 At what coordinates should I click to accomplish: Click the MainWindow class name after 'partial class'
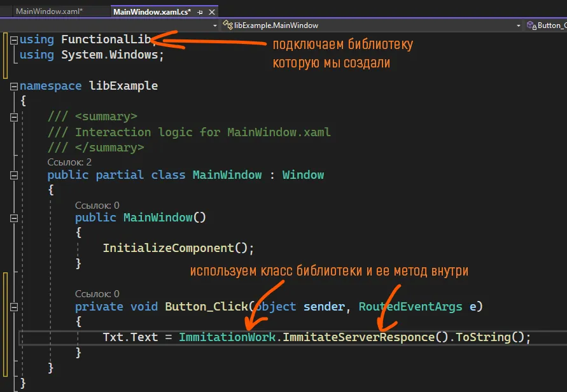pos(227,175)
